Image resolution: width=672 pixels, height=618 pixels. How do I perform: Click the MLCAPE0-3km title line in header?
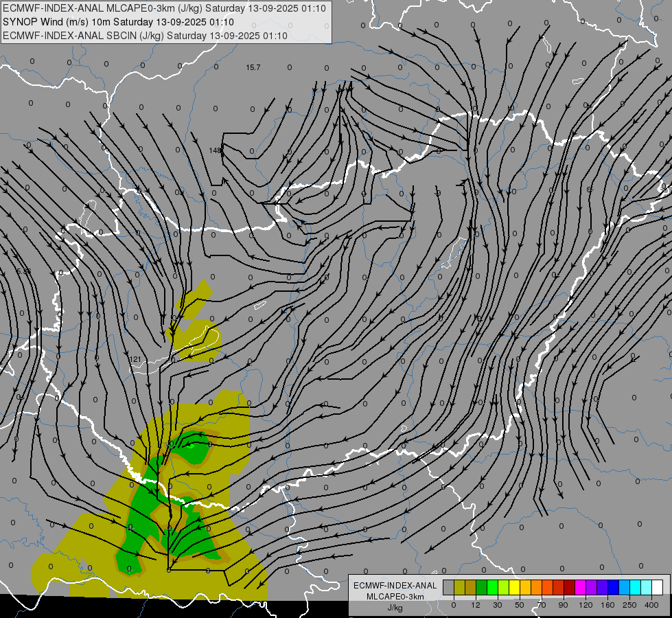tap(164, 8)
